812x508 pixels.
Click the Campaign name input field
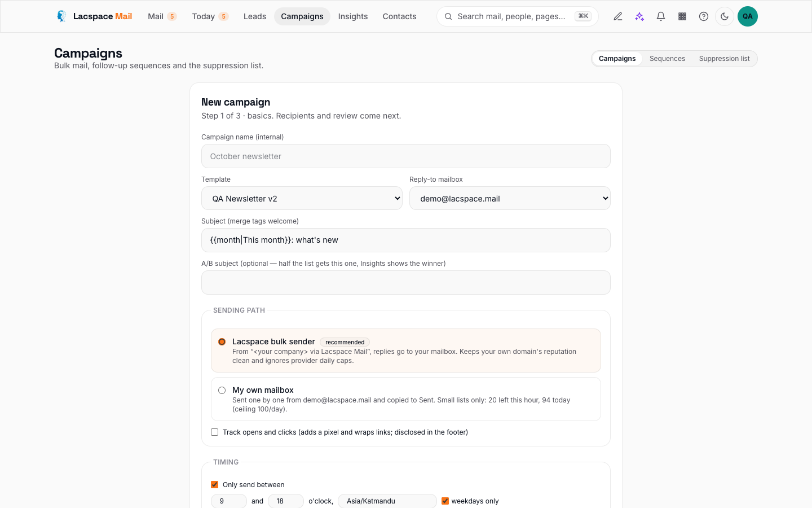tap(406, 156)
